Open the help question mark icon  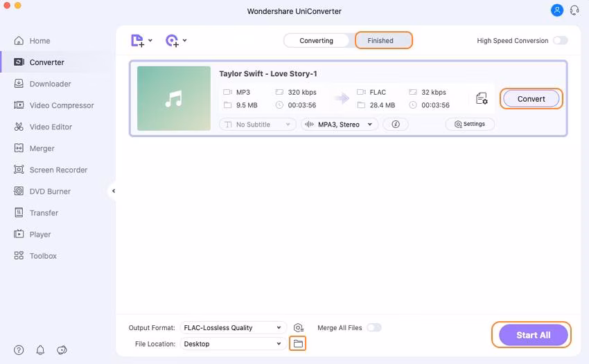pos(19,350)
